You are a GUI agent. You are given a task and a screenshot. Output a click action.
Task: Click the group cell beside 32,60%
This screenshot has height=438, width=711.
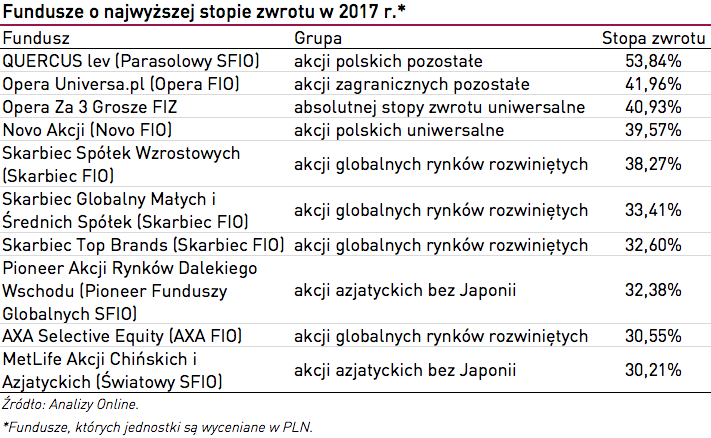(441, 245)
